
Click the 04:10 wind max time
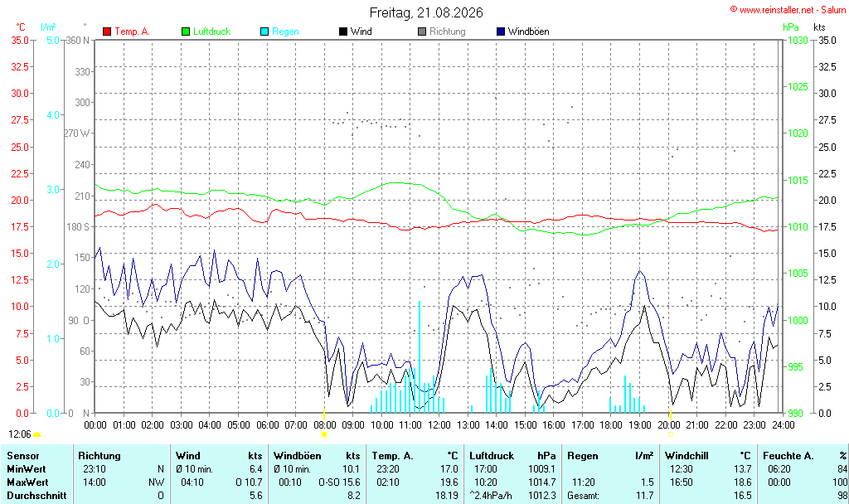(x=192, y=482)
